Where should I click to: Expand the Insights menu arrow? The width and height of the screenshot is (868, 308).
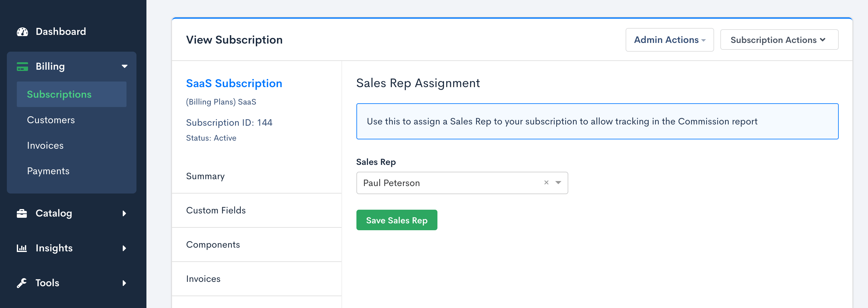point(124,248)
